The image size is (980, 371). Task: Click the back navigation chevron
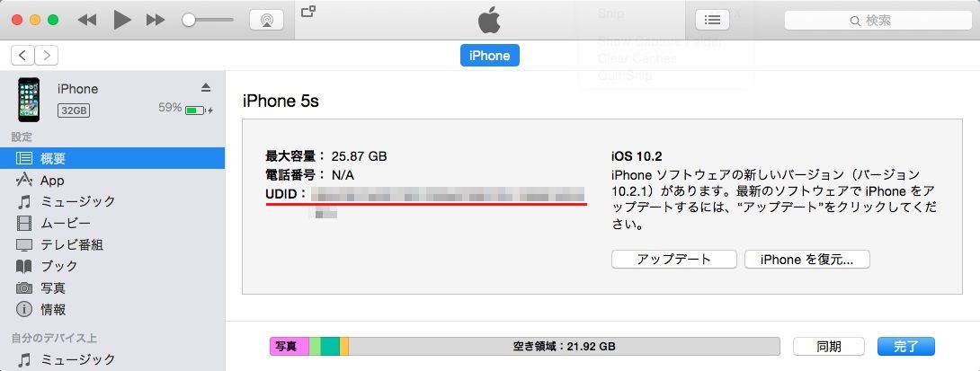click(x=22, y=56)
